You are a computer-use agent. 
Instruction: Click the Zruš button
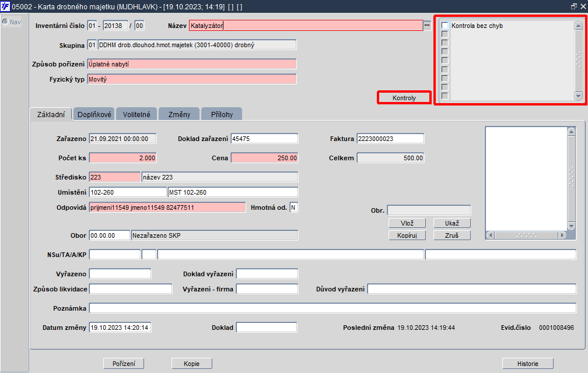(452, 235)
